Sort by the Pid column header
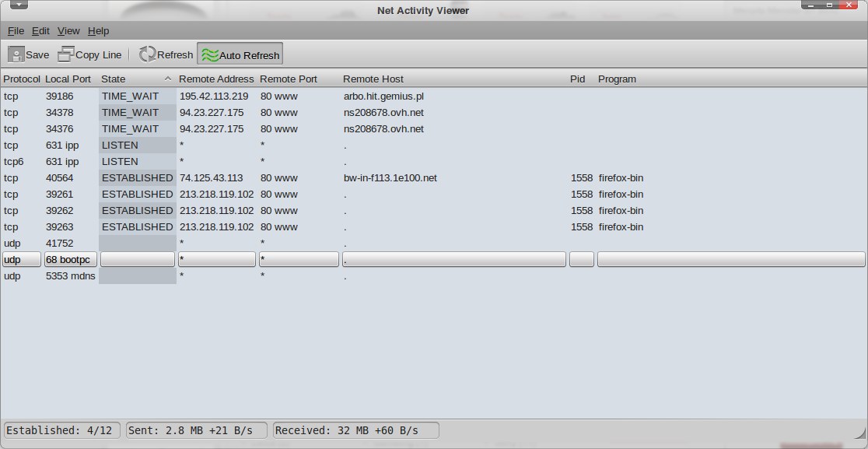 581,79
